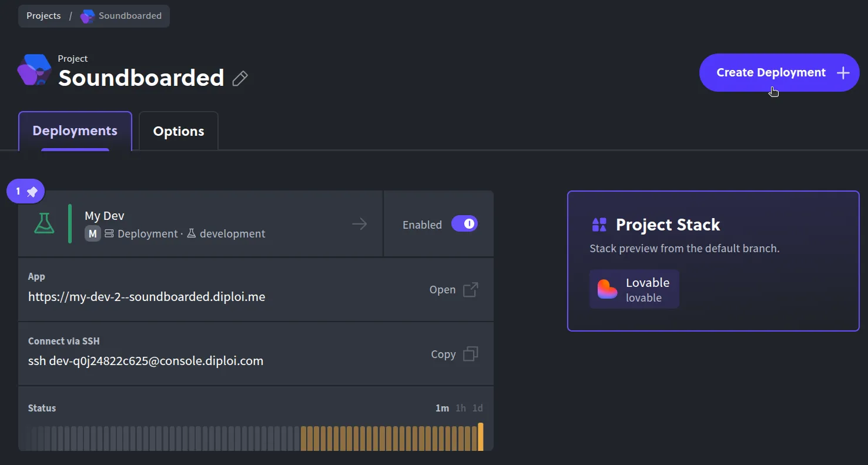The width and height of the screenshot is (868, 465).
Task: Click the Lovable stack icon
Action: (x=606, y=289)
